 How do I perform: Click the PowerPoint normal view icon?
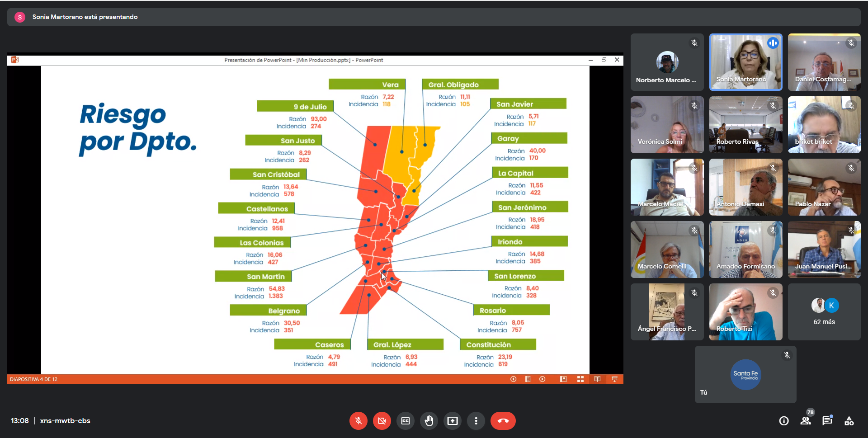pyautogui.click(x=563, y=379)
